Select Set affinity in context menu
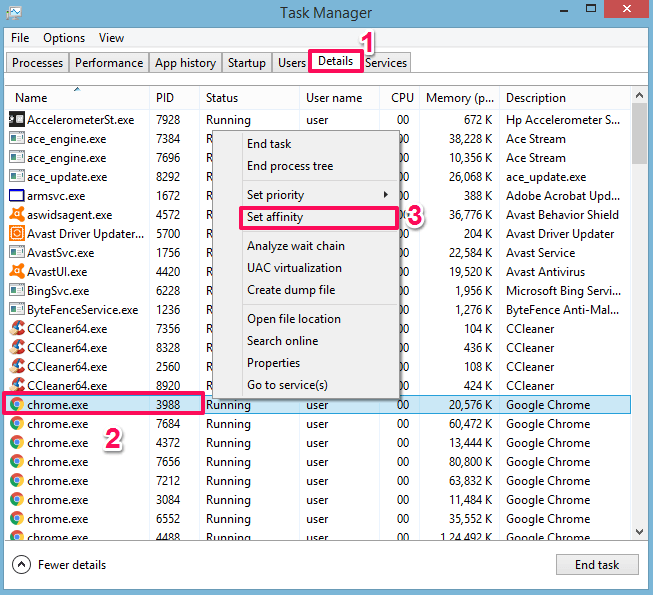 coord(318,217)
